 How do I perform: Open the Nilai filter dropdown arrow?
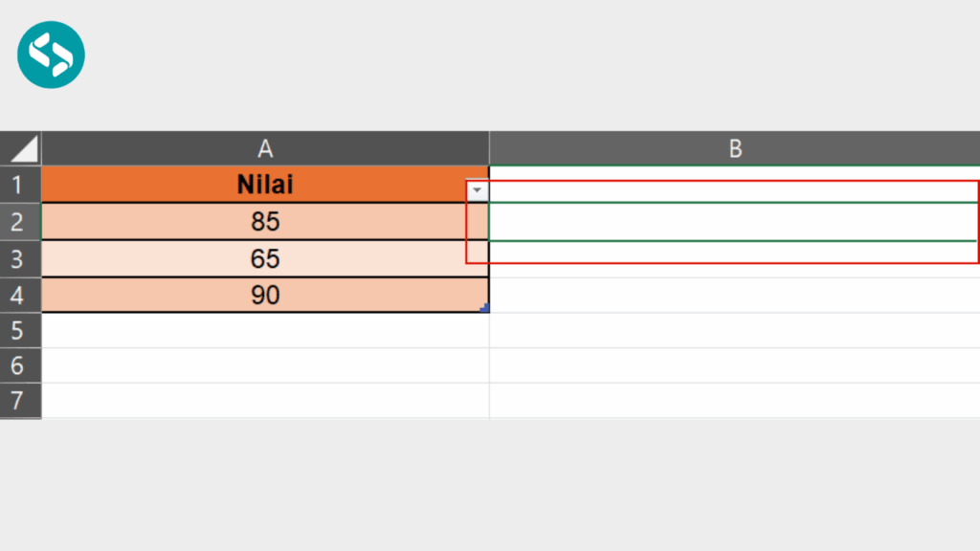point(477,191)
